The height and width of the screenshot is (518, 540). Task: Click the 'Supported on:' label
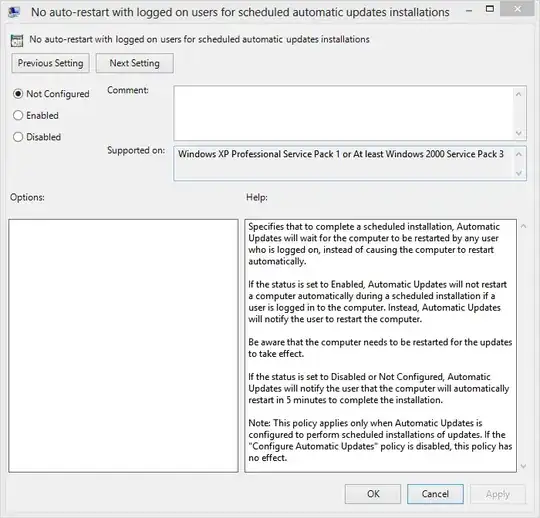click(x=136, y=151)
